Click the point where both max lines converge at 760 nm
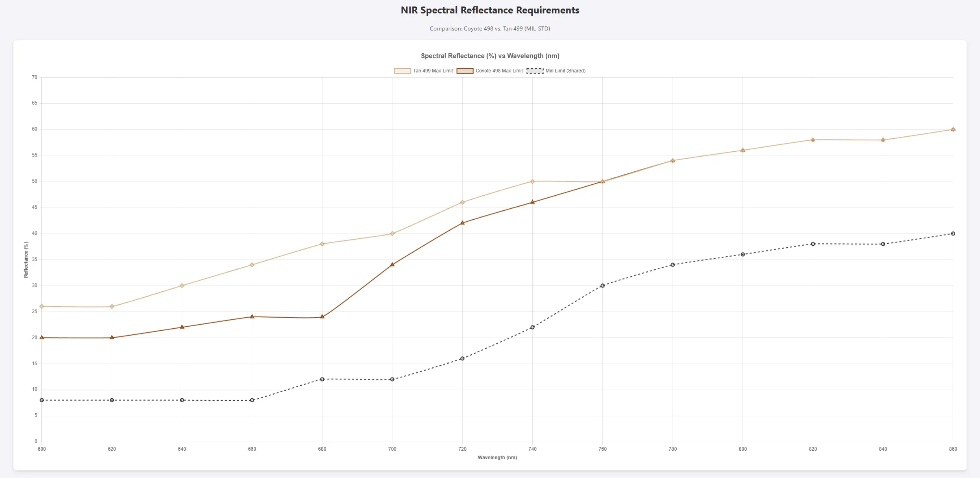Viewport: 980px width, 478px height. (x=602, y=181)
